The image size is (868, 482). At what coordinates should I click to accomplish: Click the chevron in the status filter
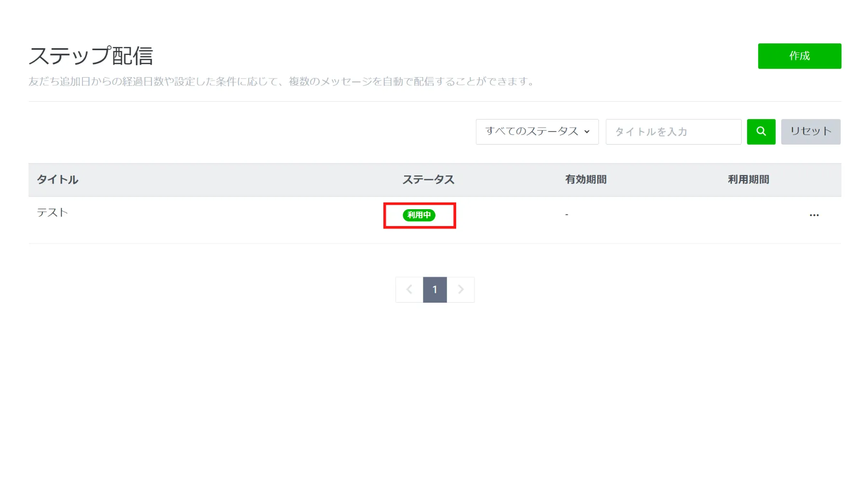coord(587,132)
